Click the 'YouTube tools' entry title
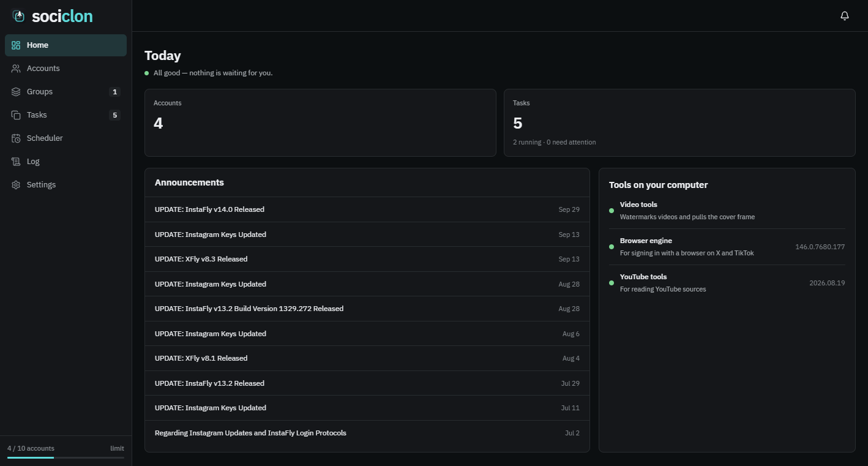Image resolution: width=868 pixels, height=466 pixels. (x=643, y=277)
